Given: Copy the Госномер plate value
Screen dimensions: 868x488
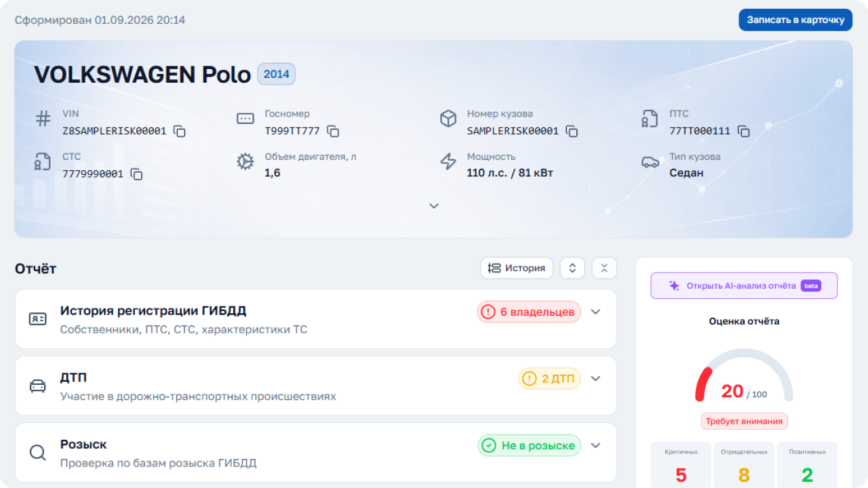Looking at the screenshot, I should tap(333, 131).
